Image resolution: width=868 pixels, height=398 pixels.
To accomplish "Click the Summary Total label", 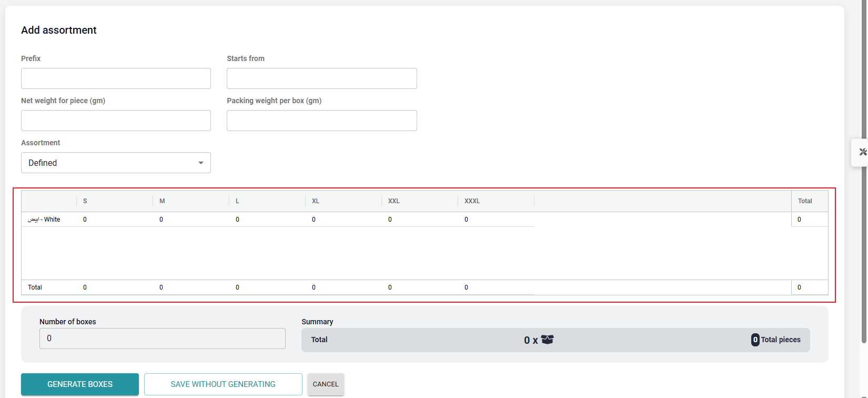I will pos(319,340).
